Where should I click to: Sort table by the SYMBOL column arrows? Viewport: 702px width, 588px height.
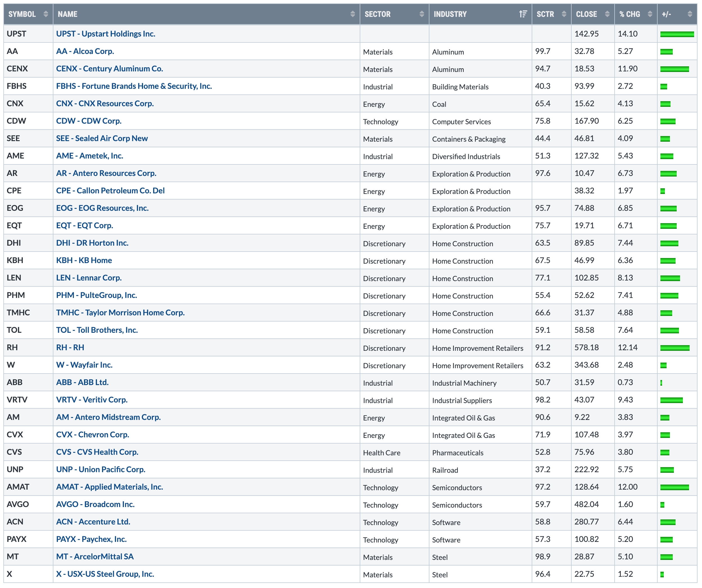(46, 14)
